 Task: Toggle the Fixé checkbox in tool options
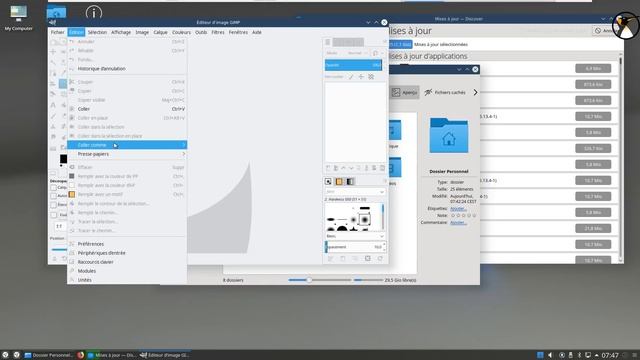(x=53, y=215)
